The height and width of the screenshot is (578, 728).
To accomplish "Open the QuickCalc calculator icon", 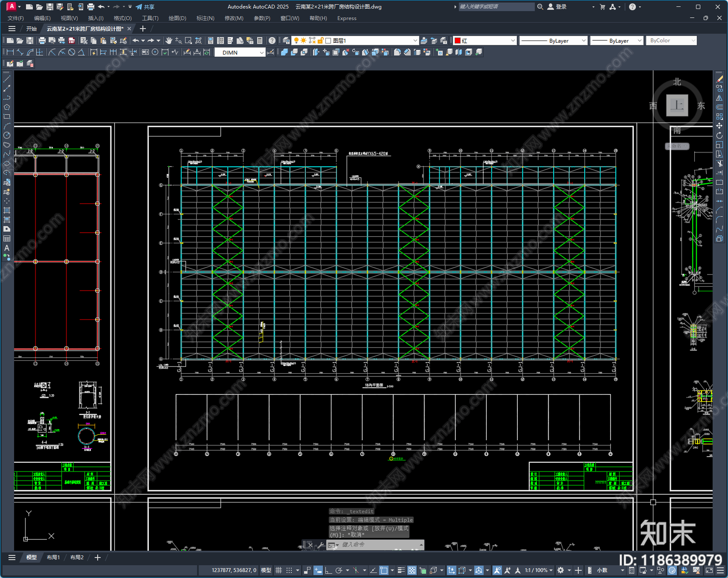I will (260, 41).
